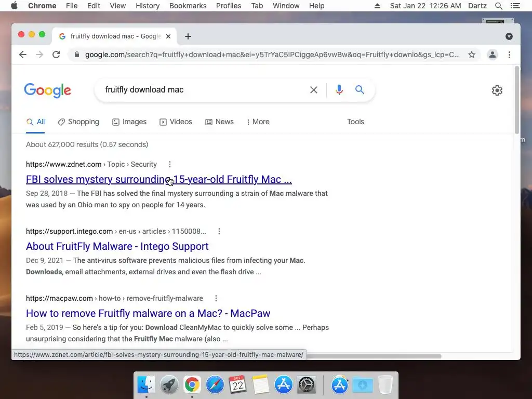Screen dimensions: 532x399
Task: Open Notes from the dock
Action: pyautogui.click(x=261, y=384)
